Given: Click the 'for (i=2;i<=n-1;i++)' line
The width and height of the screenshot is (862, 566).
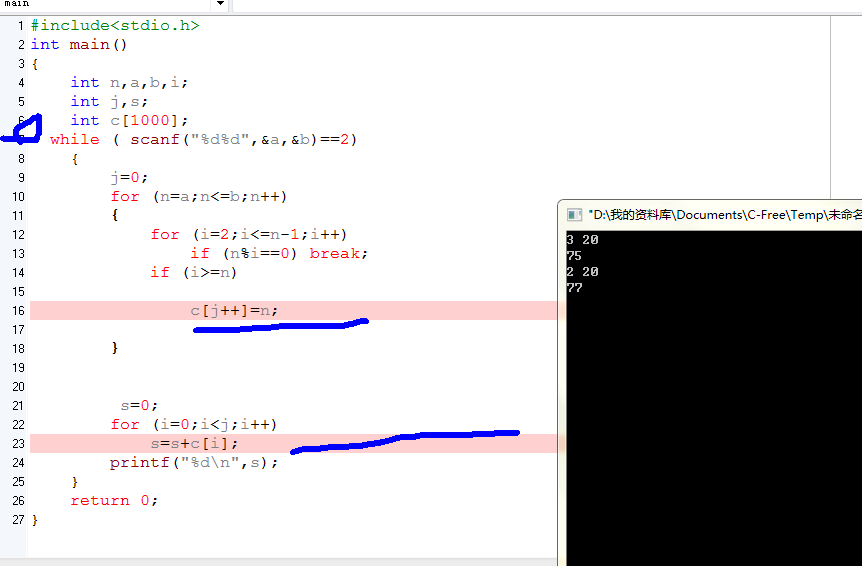Looking at the screenshot, I should (248, 235).
